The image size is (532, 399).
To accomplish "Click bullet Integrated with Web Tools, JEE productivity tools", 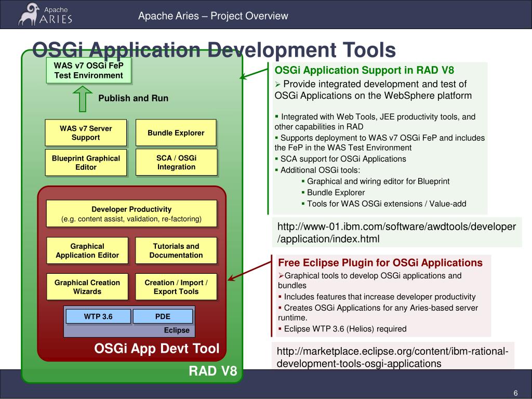I will [375, 122].
